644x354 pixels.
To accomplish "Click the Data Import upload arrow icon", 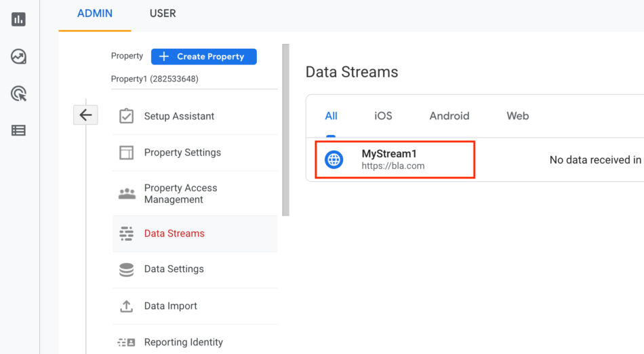I will click(126, 306).
